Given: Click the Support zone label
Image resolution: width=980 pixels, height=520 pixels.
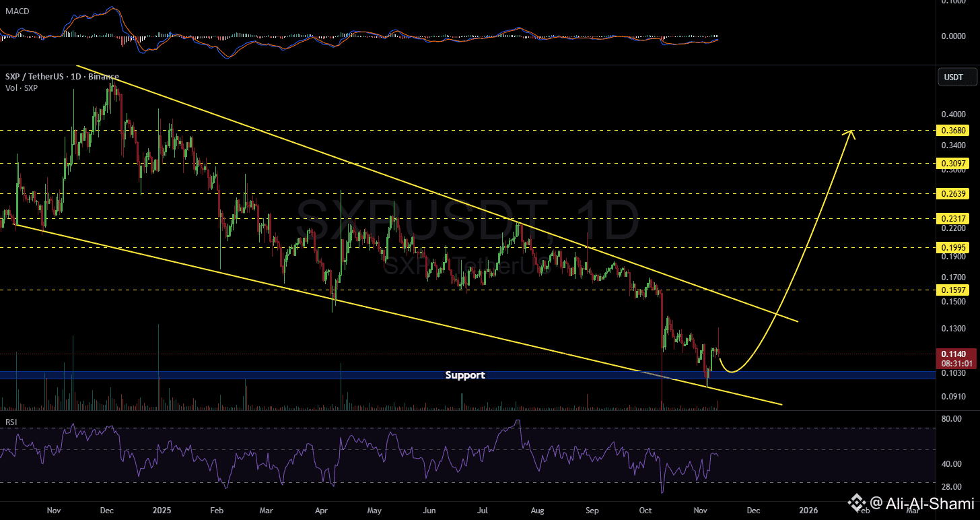Looking at the screenshot, I should [x=465, y=375].
